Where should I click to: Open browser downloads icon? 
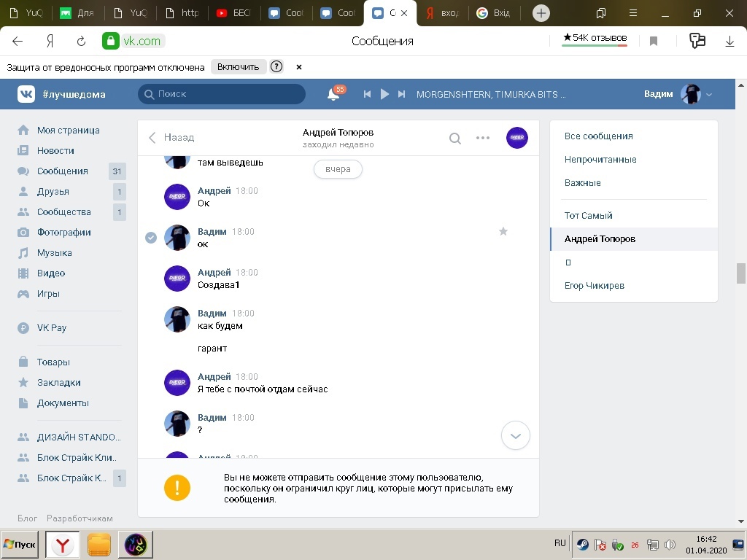(729, 42)
